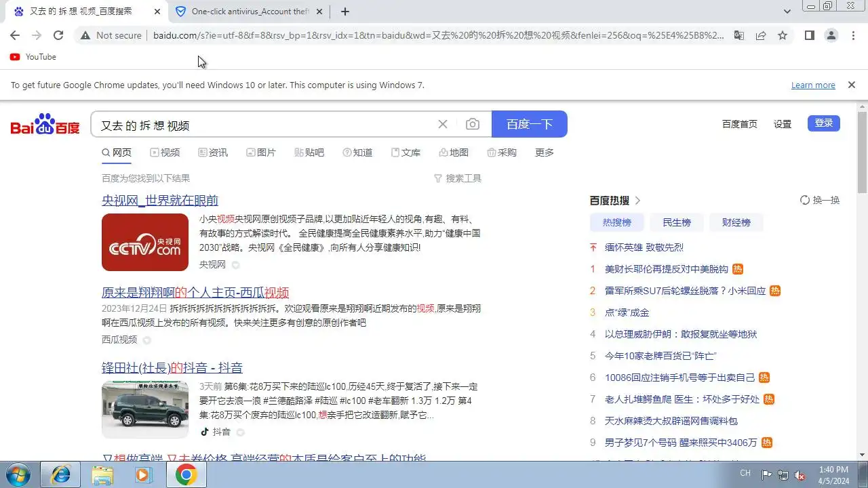Image resolution: width=868 pixels, height=488 pixels.
Task: Open the 搜索工具 filter
Action: point(458,178)
